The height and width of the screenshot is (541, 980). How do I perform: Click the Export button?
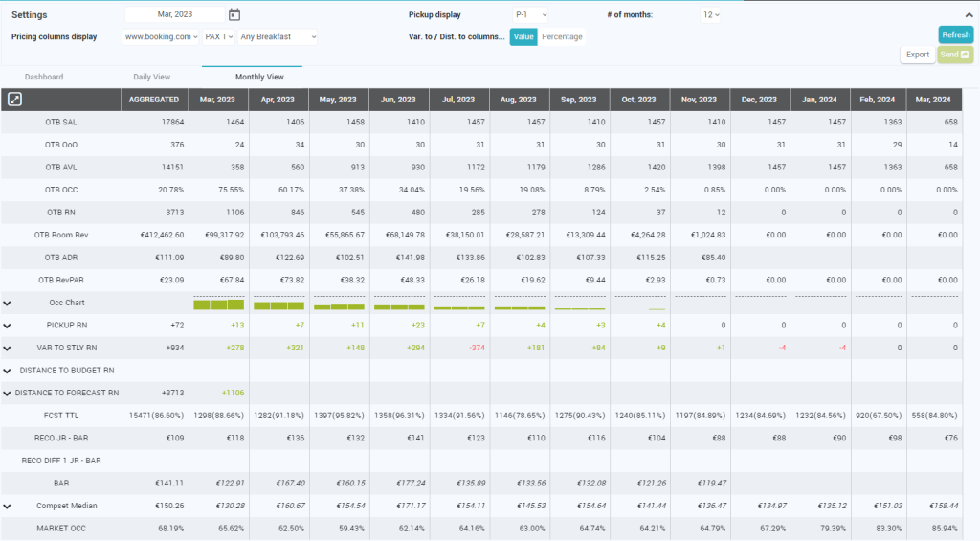918,55
